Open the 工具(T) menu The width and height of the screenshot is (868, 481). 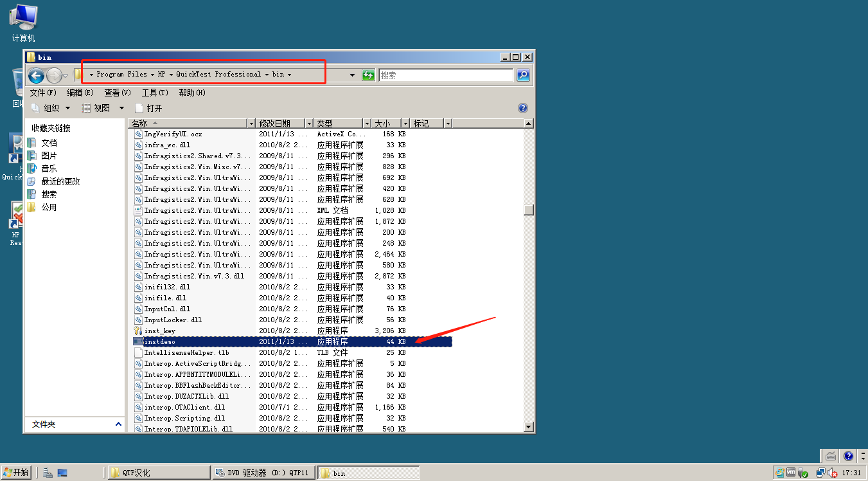tap(155, 93)
